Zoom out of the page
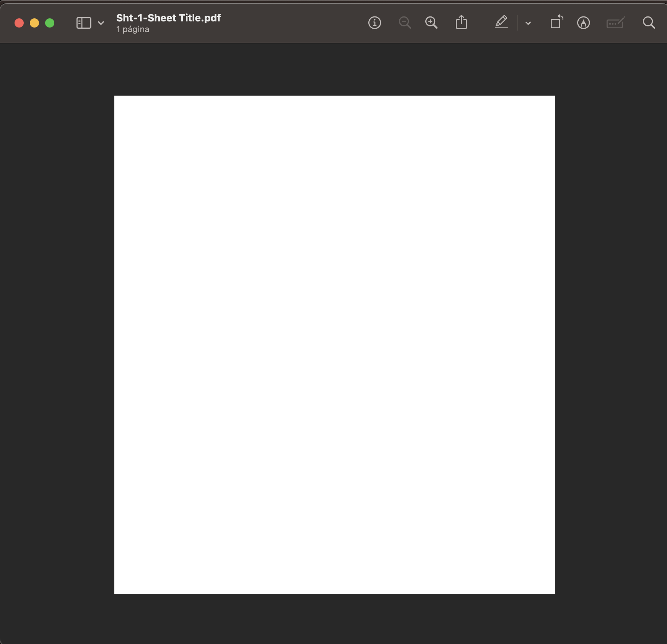 coord(405,23)
